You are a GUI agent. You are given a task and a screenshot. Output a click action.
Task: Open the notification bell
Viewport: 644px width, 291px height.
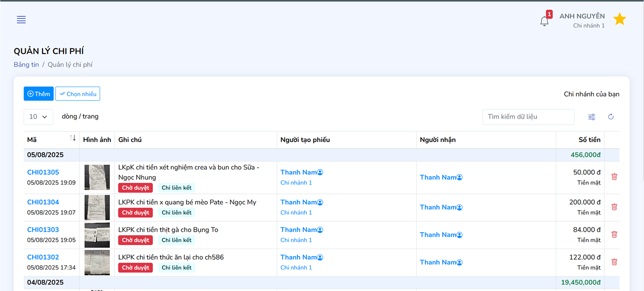tap(544, 21)
